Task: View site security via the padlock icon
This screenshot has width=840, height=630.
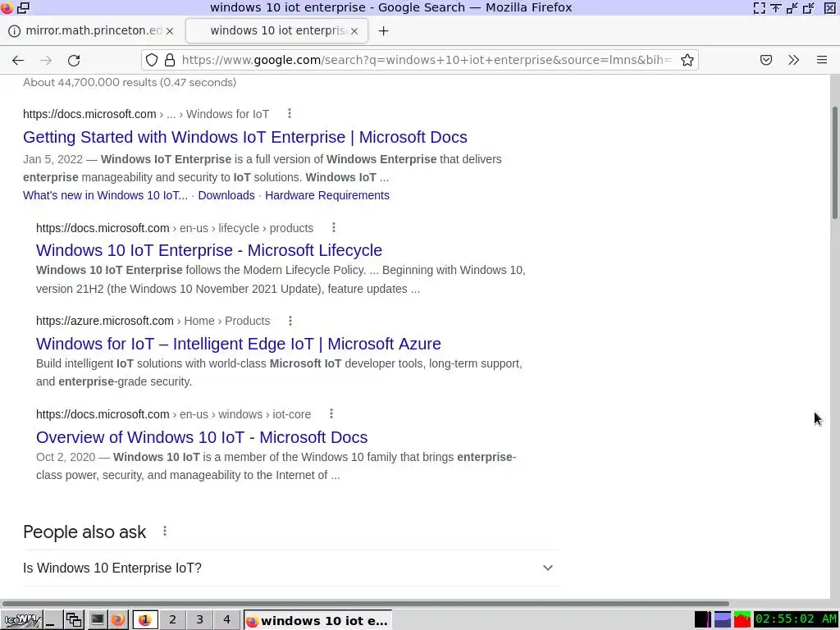Action: point(170,60)
